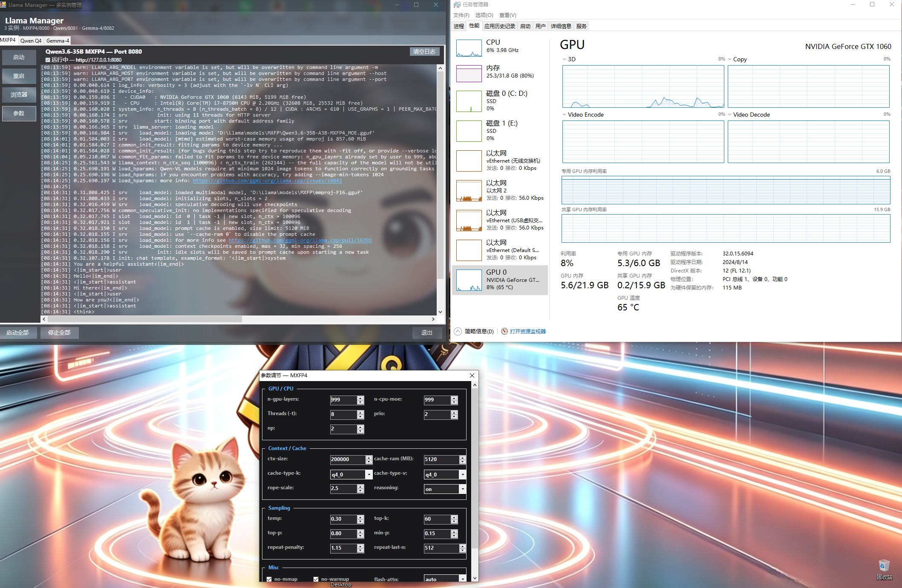Open reasoning dropdown set to on
902x588 pixels.
pos(463,489)
